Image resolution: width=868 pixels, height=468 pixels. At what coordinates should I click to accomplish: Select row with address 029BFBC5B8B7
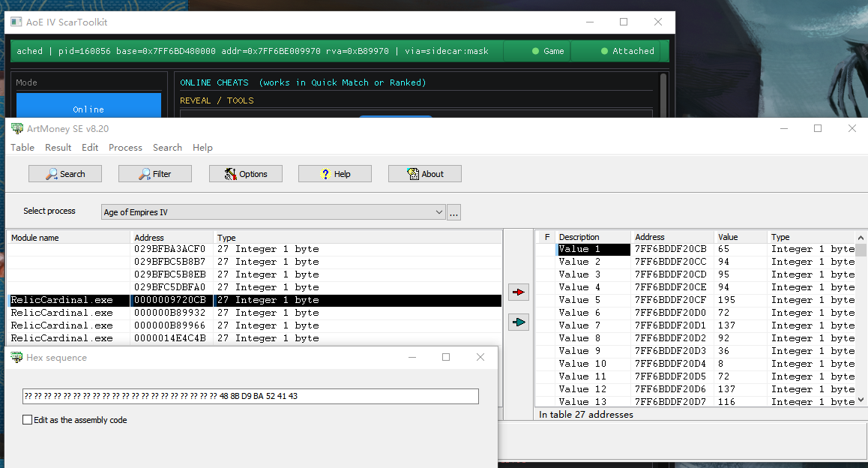255,262
